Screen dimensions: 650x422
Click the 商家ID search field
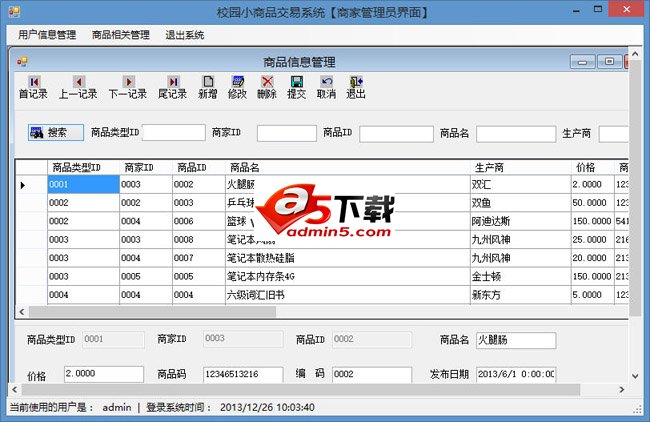pyautogui.click(x=286, y=133)
